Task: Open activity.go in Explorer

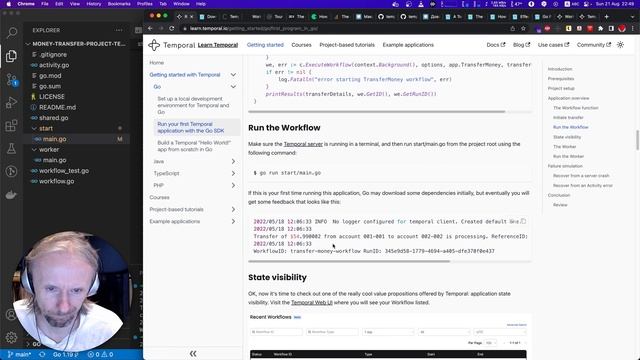Action: pos(54,65)
